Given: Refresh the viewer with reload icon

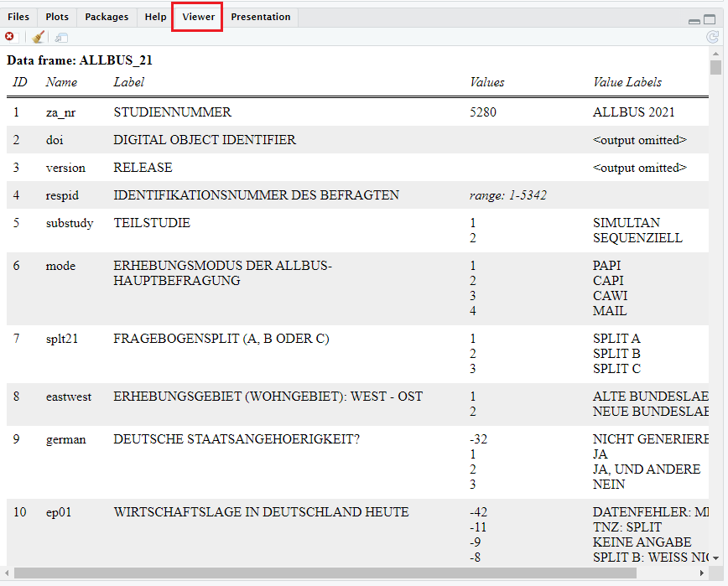Looking at the screenshot, I should tap(712, 37).
